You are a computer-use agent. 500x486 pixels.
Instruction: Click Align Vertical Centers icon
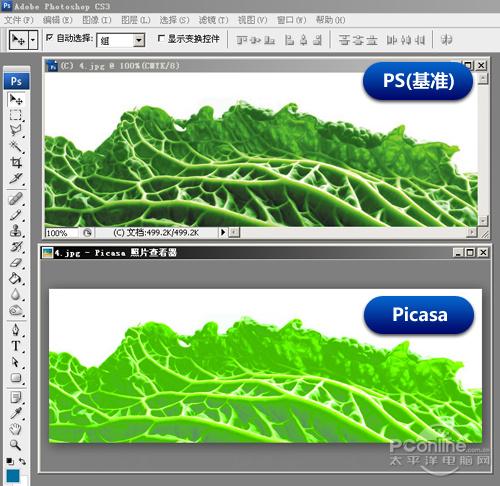point(255,40)
